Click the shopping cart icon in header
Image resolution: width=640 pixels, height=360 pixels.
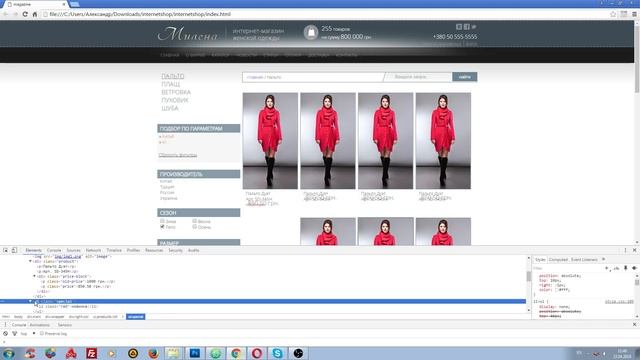coord(311,32)
